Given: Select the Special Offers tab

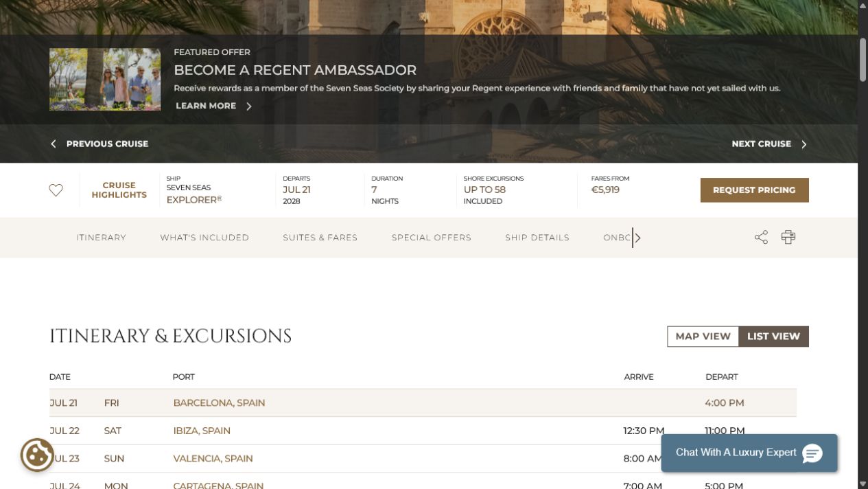Looking at the screenshot, I should pyautogui.click(x=432, y=238).
